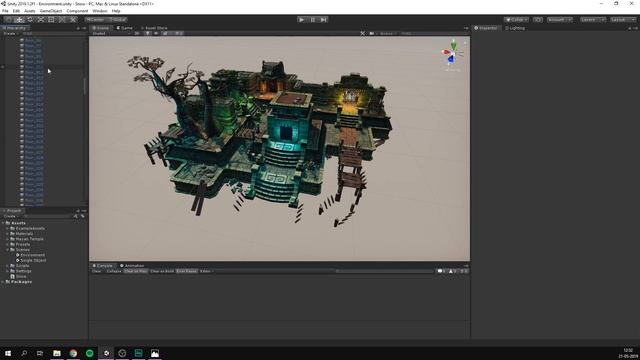This screenshot has height=360, width=640.
Task: Collapse the Assets folder
Action: 3,223
